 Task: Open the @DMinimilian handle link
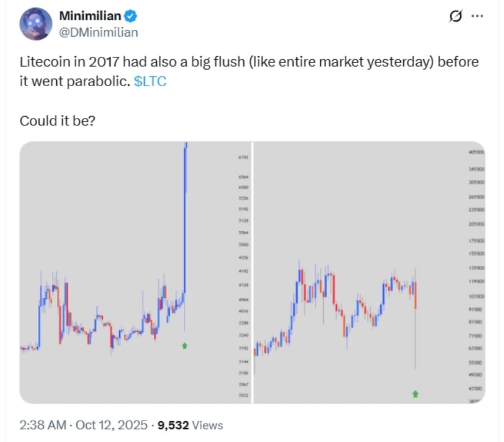(98, 32)
